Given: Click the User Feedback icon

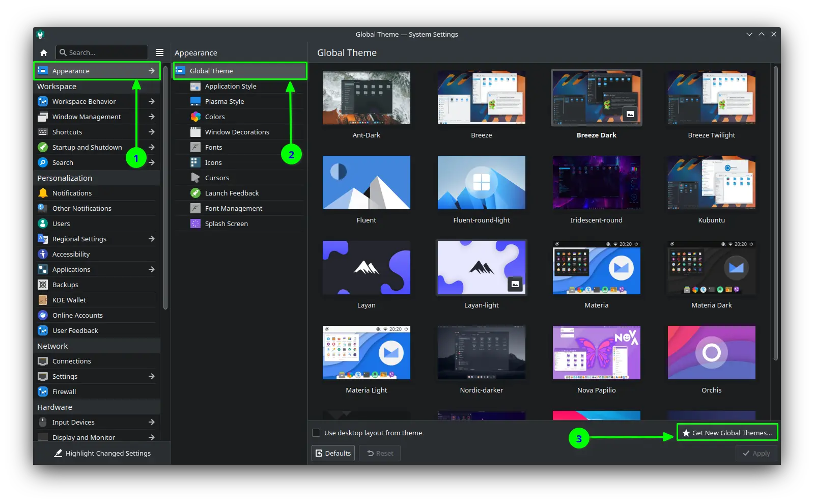Looking at the screenshot, I should (43, 330).
